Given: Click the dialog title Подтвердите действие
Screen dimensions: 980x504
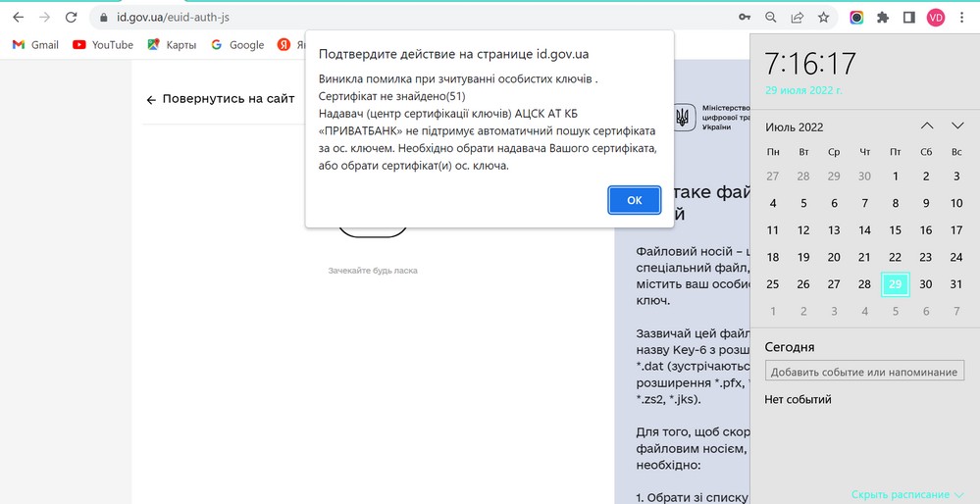Looking at the screenshot, I should 454,54.
